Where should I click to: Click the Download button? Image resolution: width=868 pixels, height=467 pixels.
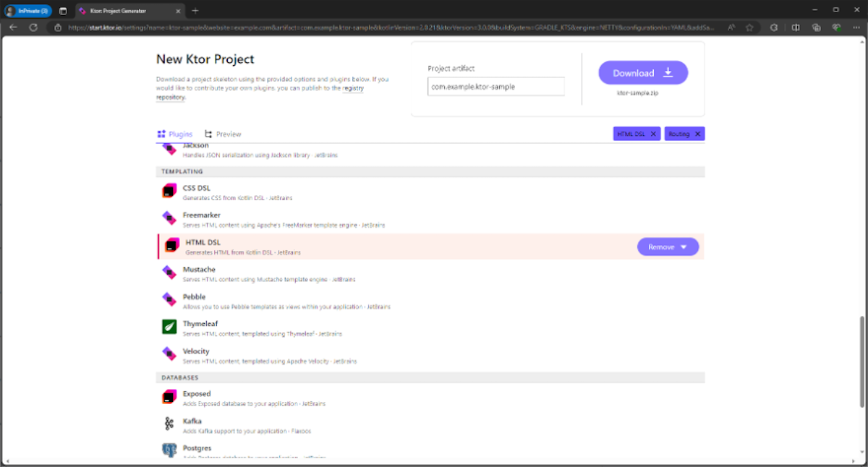click(643, 73)
